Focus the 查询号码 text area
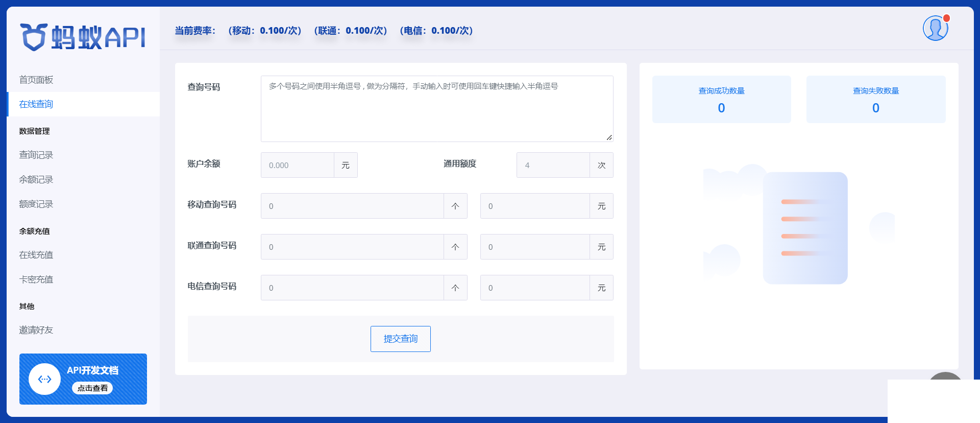980x423 pixels. (436, 109)
